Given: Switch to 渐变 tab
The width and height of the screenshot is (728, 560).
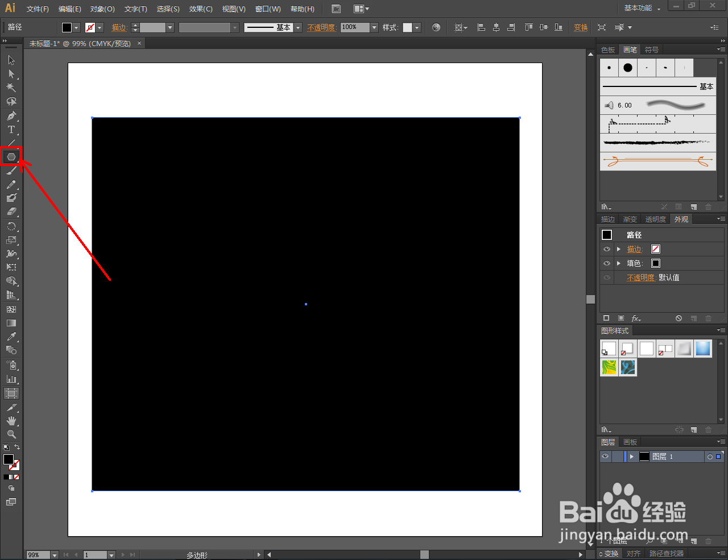Looking at the screenshot, I should point(630,219).
